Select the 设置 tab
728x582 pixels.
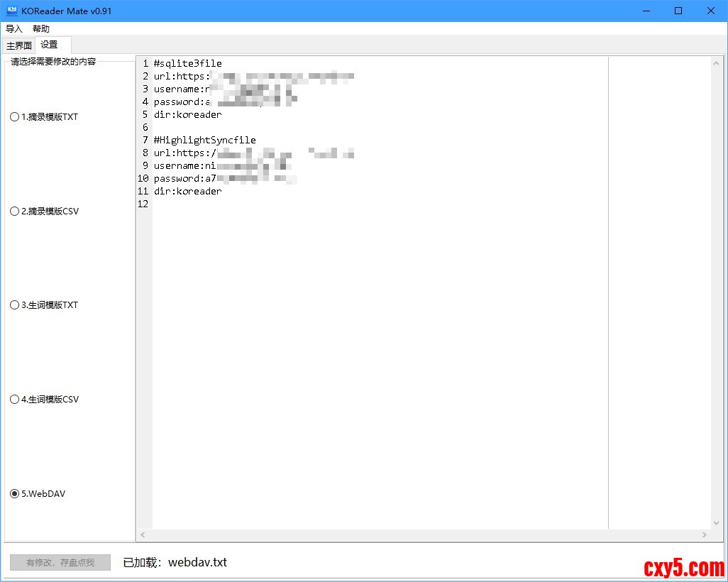tap(53, 45)
